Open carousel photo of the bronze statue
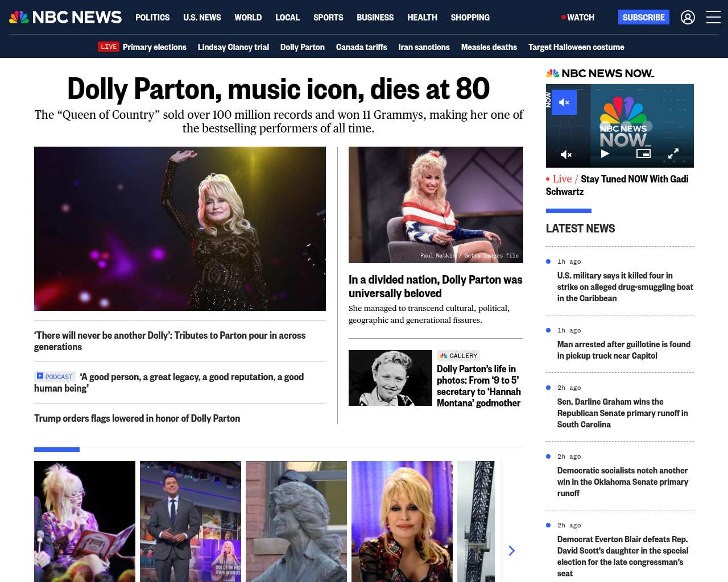 pyautogui.click(x=296, y=521)
